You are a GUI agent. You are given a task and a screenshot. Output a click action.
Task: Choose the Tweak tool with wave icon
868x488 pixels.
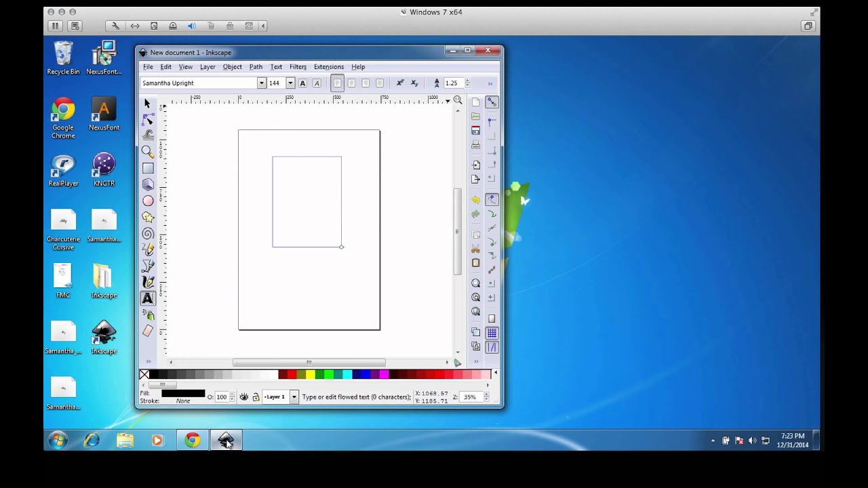pyautogui.click(x=148, y=136)
